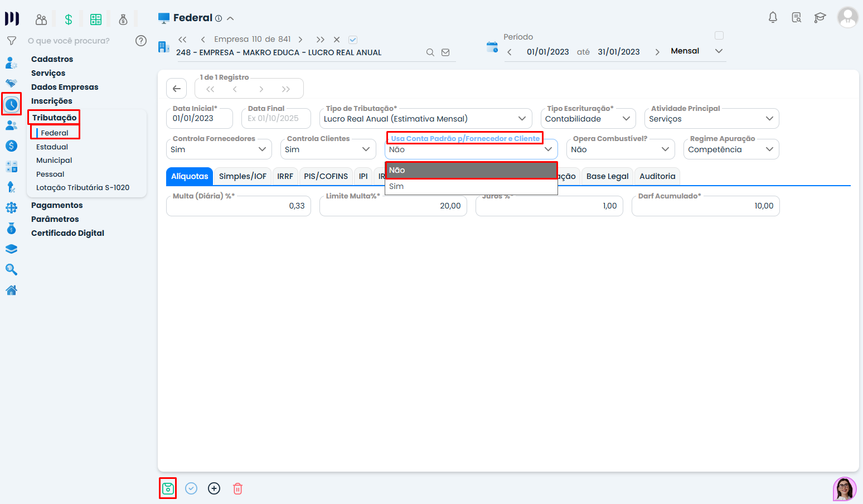Screen dimensions: 863x504
Task: Select the handshake icon in the sidebar
Action: (11, 83)
